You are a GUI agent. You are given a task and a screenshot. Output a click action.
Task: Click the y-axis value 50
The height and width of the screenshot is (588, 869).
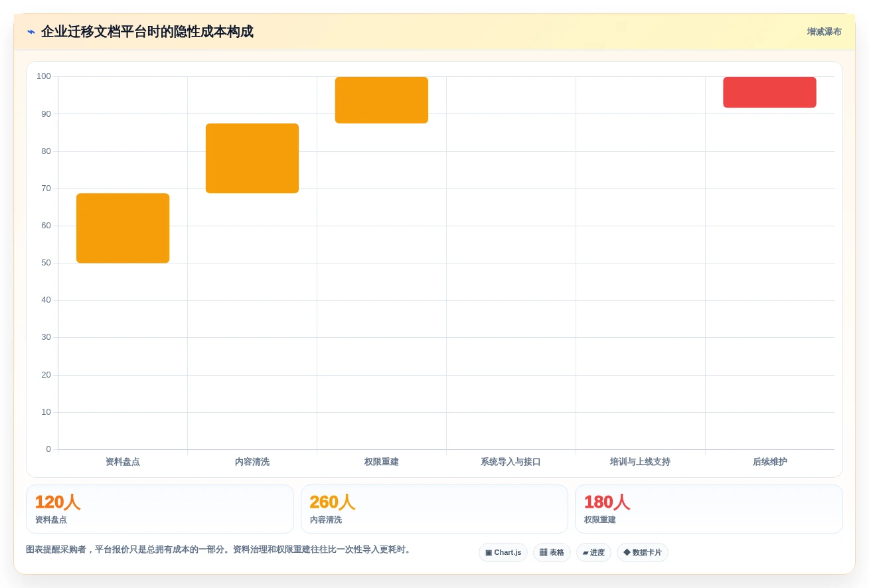46,263
